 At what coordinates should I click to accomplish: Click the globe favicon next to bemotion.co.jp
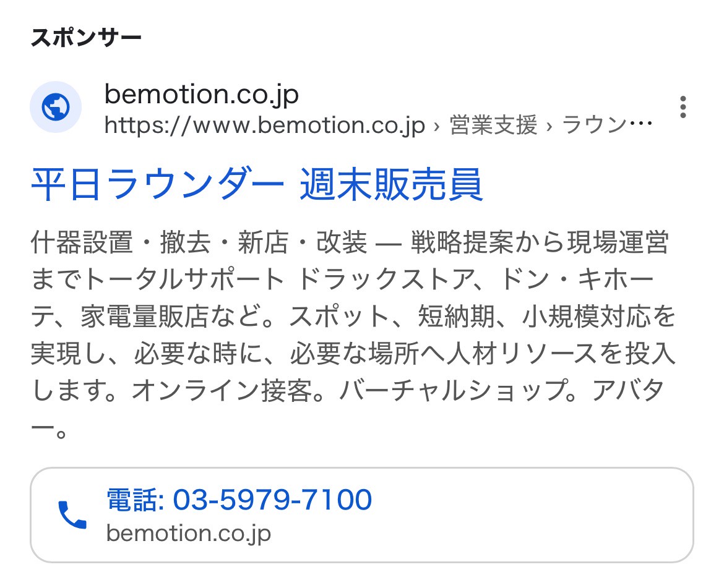click(x=56, y=106)
